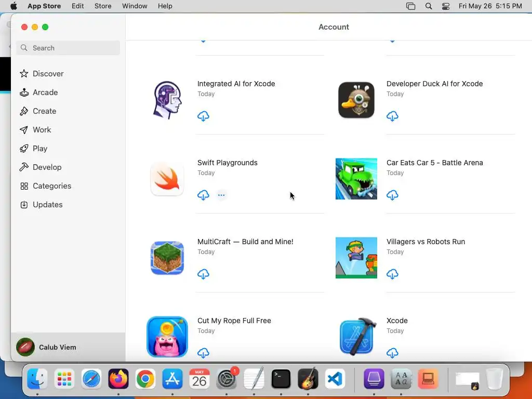Download Xcode via cloud icon

pos(392,353)
